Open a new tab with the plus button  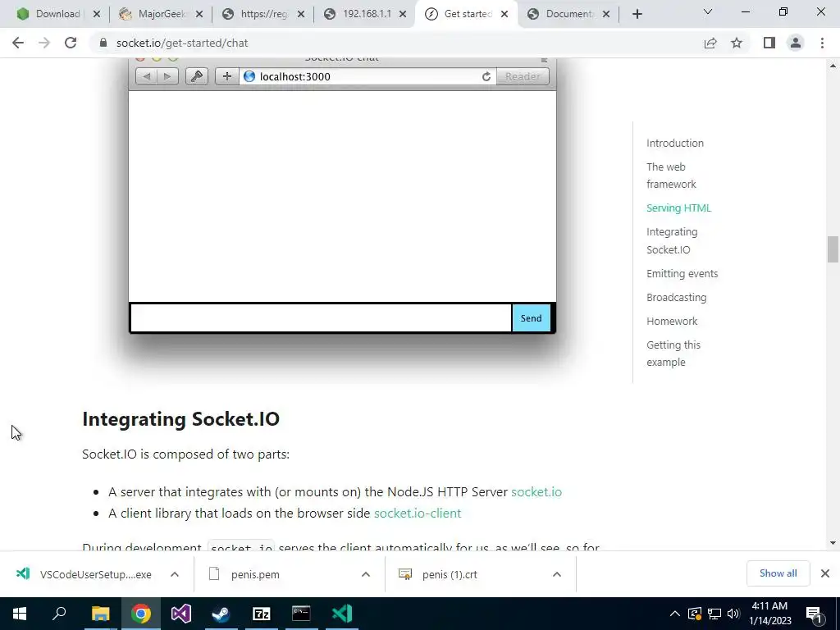tap(637, 14)
